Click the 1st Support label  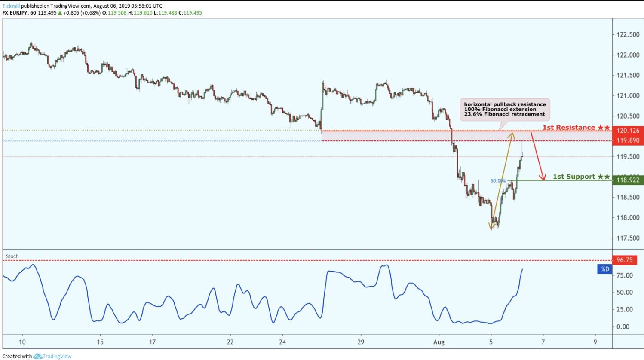[581, 177]
